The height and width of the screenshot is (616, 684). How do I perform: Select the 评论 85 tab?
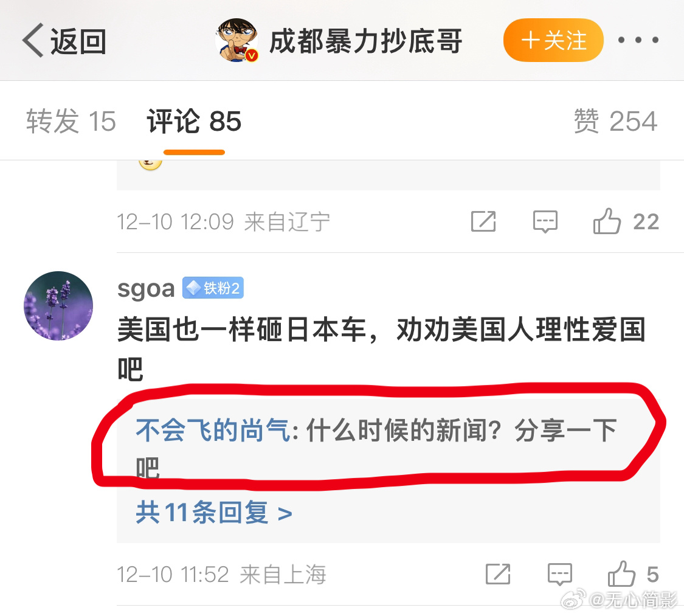[194, 121]
